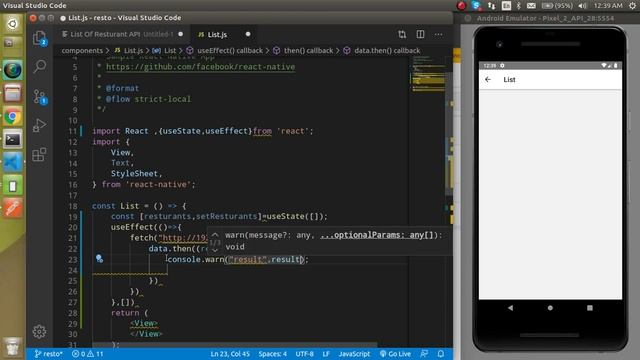Open Visual Studio Code dock icon
This screenshot has height=360, width=640.
13,162
